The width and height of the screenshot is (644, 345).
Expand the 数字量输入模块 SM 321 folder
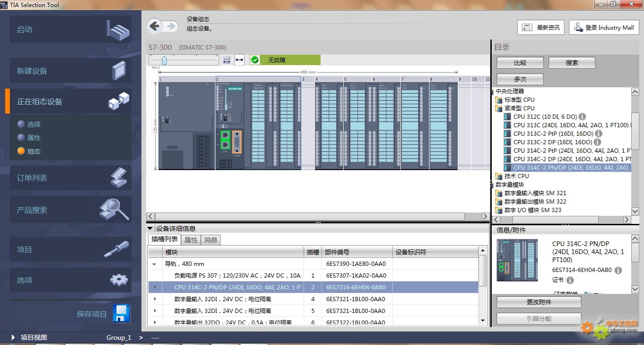pyautogui.click(x=499, y=193)
